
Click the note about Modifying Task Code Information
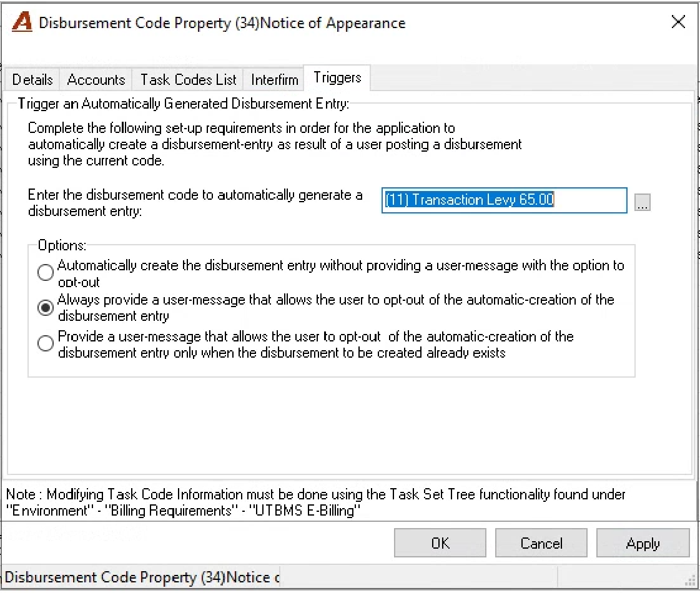point(315,502)
